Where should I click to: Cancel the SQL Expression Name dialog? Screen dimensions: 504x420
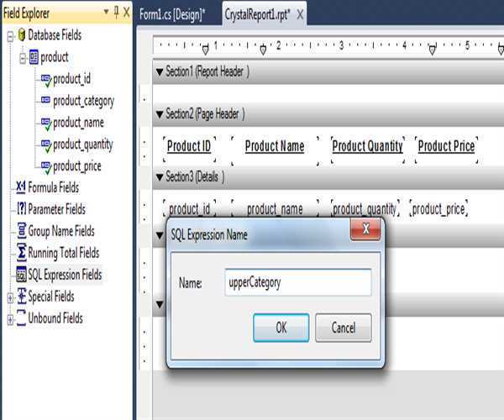343,328
